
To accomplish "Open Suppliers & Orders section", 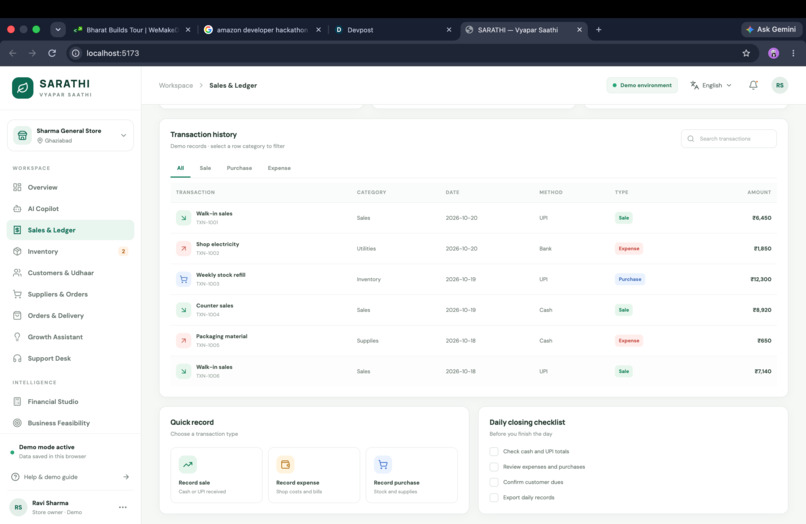I will (70, 294).
